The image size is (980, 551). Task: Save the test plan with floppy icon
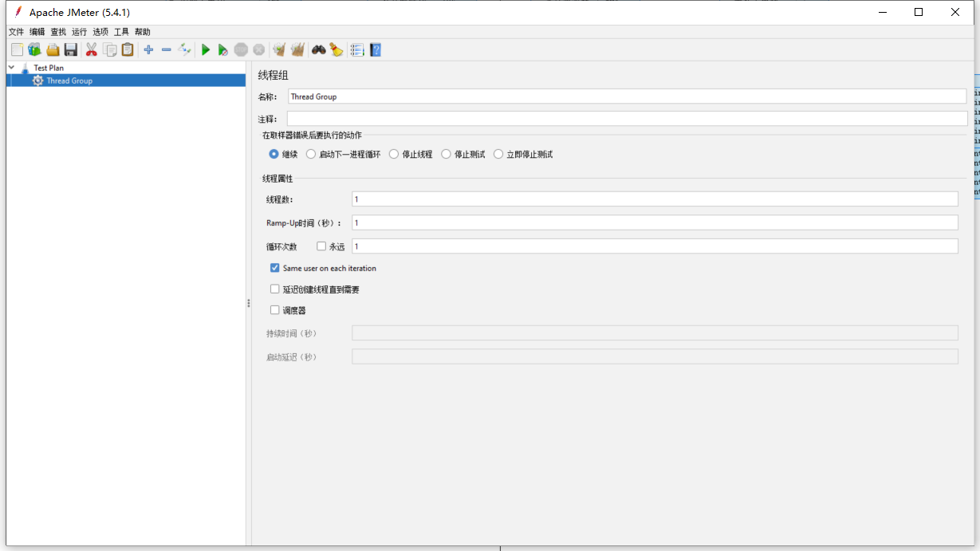point(71,50)
